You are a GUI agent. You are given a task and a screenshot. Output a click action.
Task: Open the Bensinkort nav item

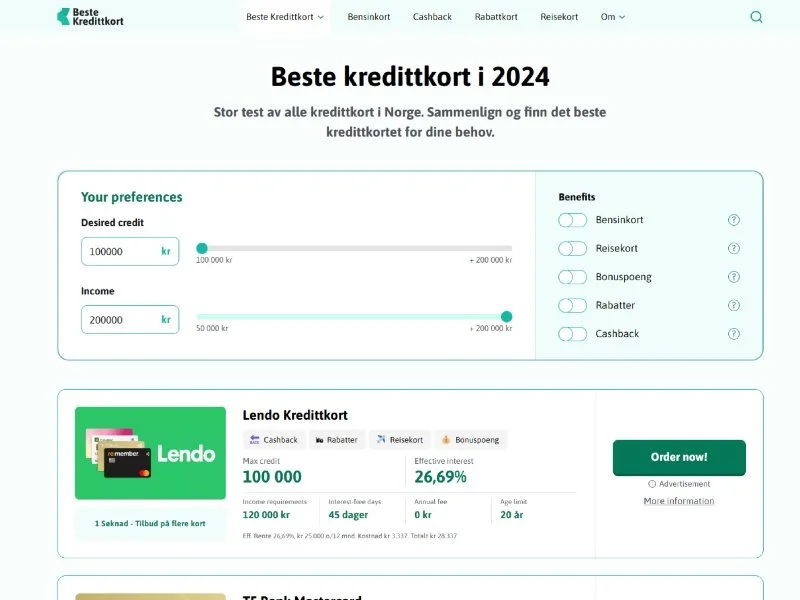click(x=369, y=17)
